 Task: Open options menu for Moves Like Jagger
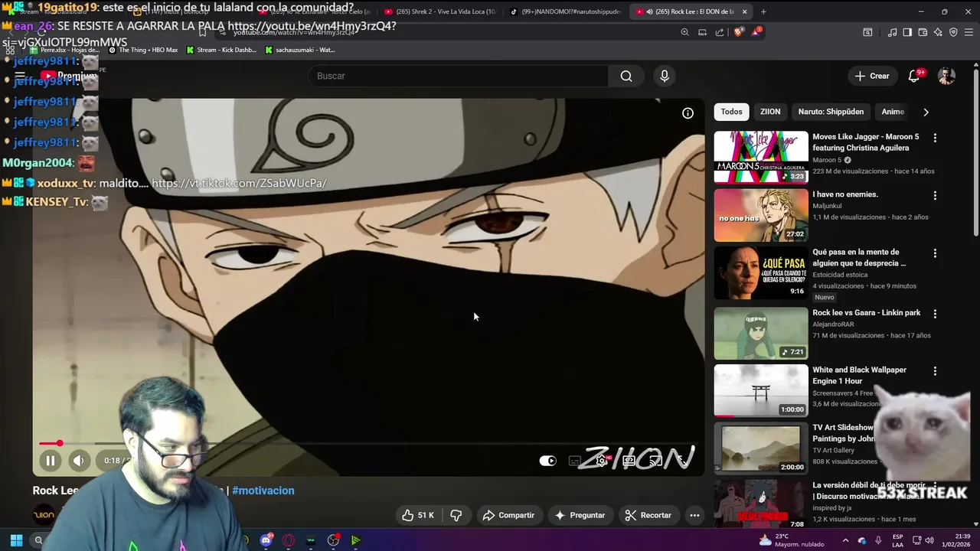pyautogui.click(x=935, y=138)
